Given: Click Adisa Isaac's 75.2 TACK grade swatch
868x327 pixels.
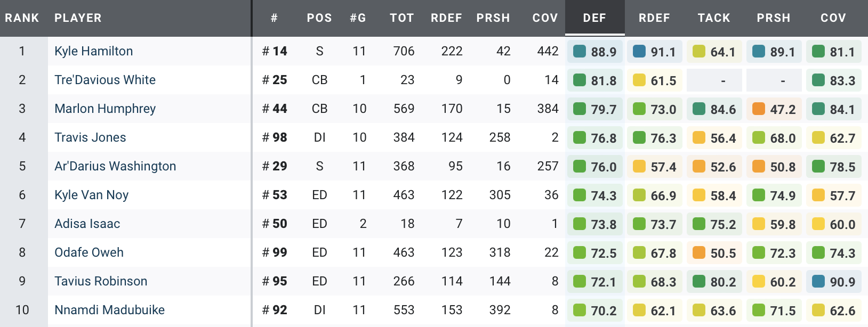Looking at the screenshot, I should pos(699,224).
